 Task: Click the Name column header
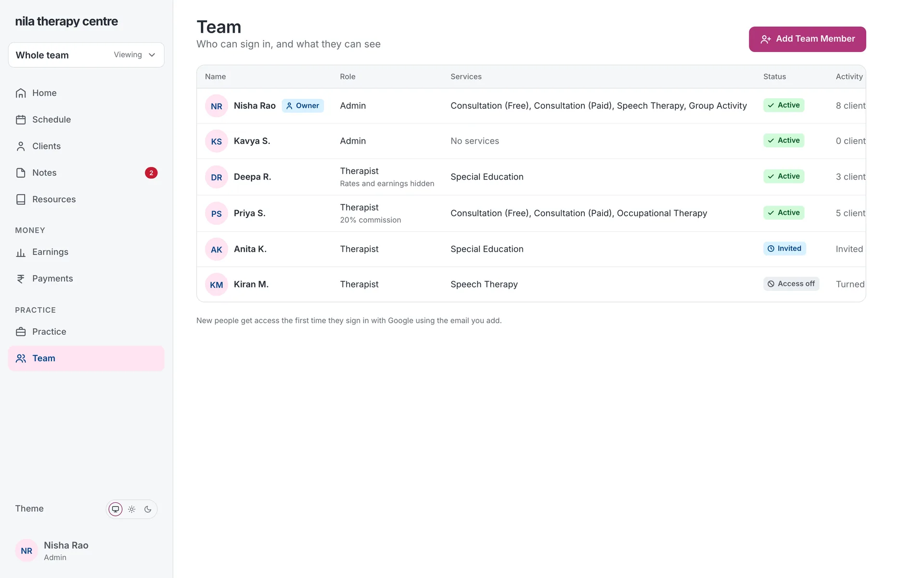pyautogui.click(x=215, y=77)
